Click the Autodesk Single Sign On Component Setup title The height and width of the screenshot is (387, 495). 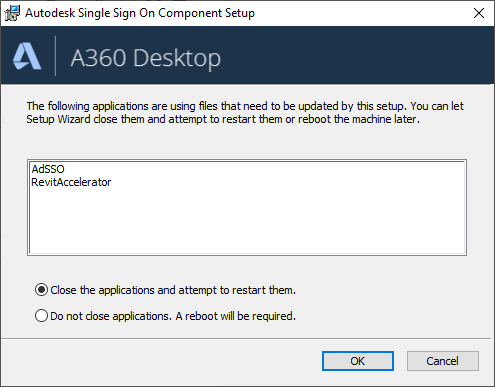(140, 13)
